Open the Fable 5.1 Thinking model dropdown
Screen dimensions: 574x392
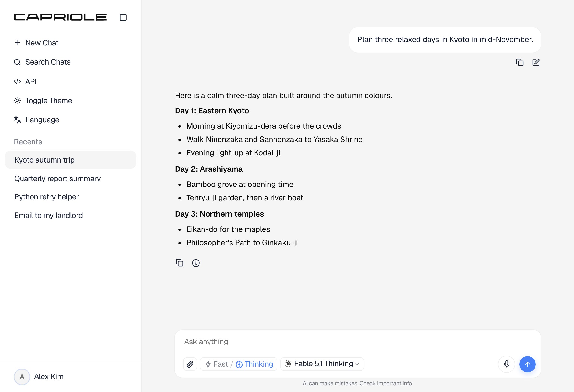[x=322, y=364]
